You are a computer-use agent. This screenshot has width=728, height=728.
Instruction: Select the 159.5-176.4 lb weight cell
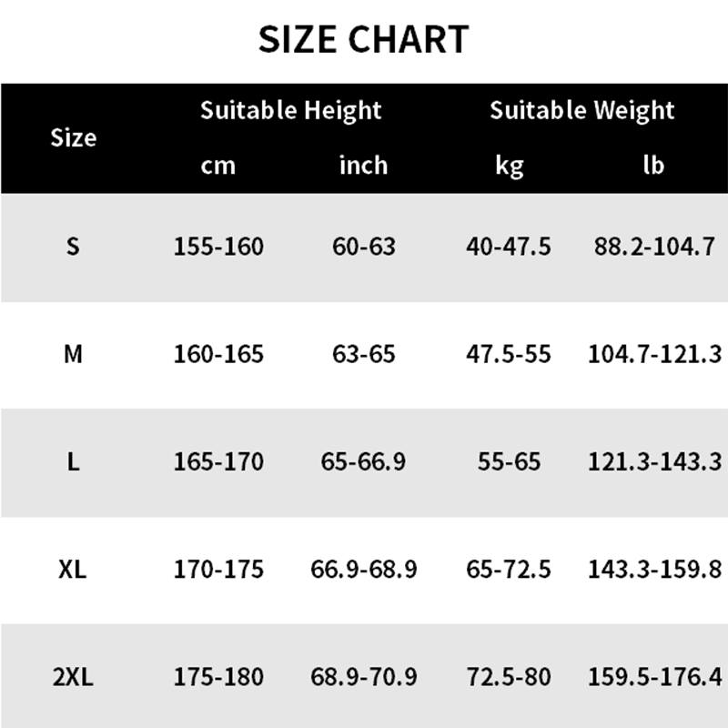pyautogui.click(x=654, y=677)
